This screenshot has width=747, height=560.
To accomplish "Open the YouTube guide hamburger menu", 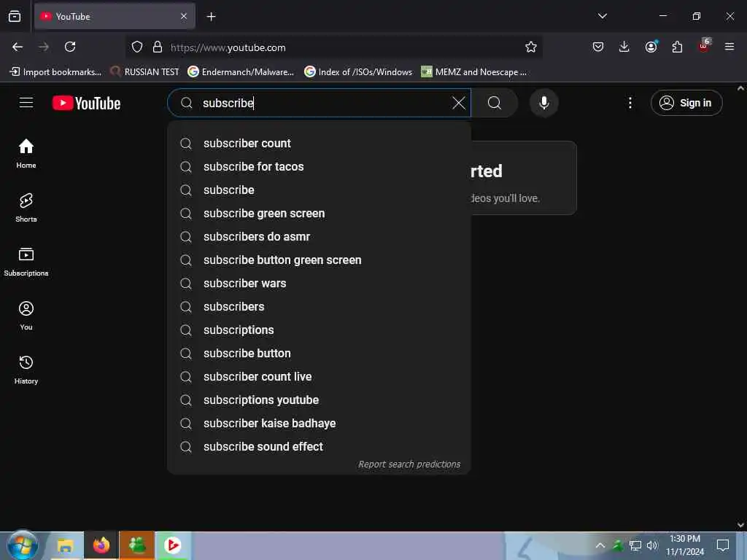I will point(26,103).
